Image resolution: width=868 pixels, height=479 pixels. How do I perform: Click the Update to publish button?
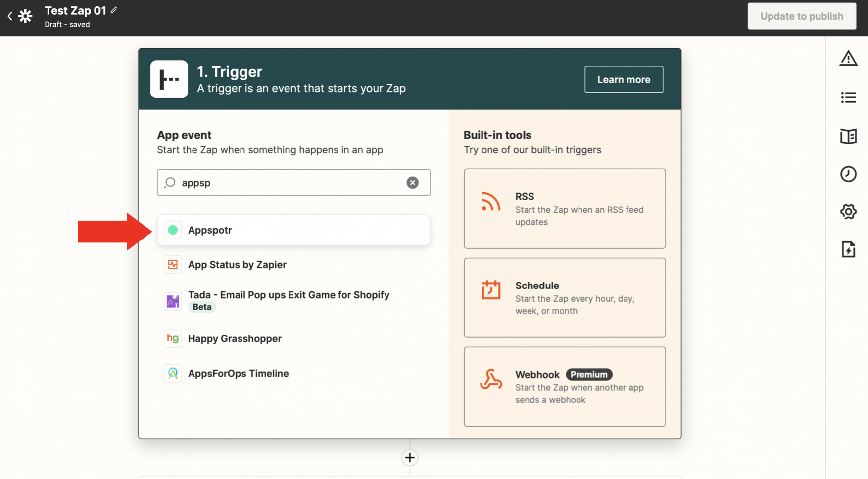tap(802, 16)
